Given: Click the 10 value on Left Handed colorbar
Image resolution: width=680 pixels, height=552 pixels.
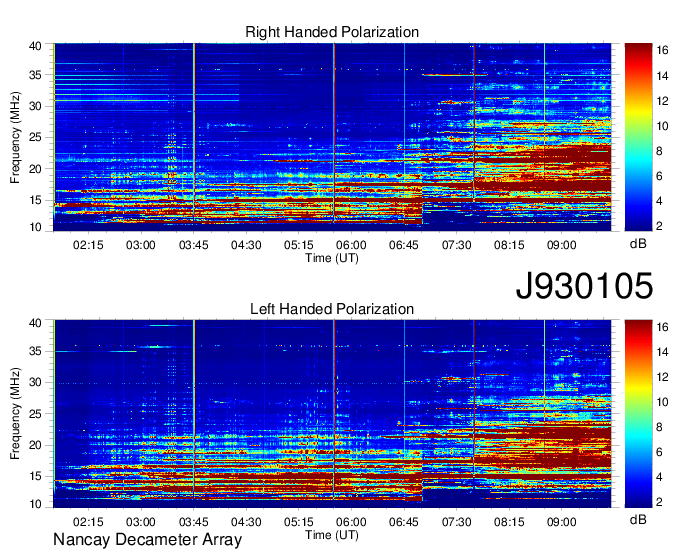Looking at the screenshot, I should (662, 402).
